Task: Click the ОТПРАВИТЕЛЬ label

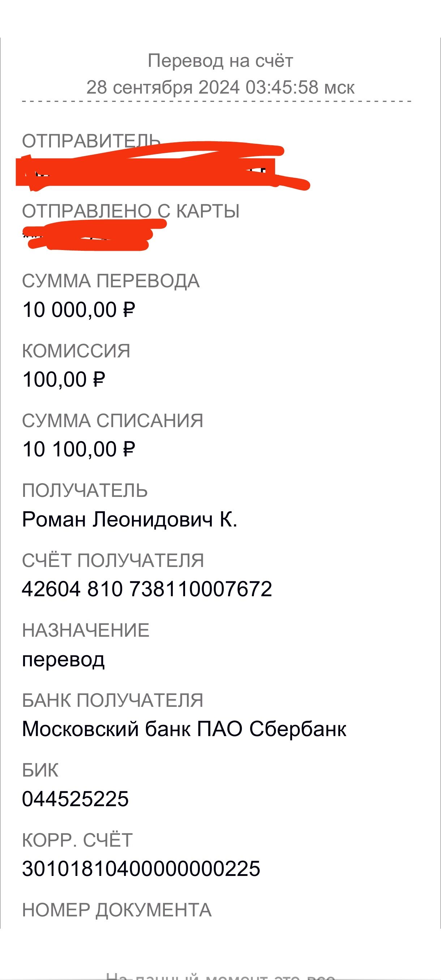Action: coord(91,141)
